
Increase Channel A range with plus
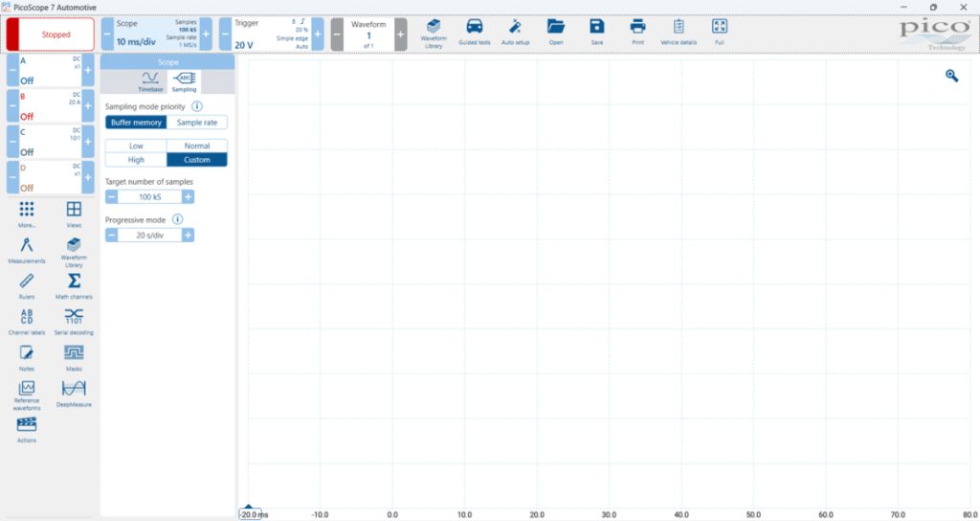(88, 70)
